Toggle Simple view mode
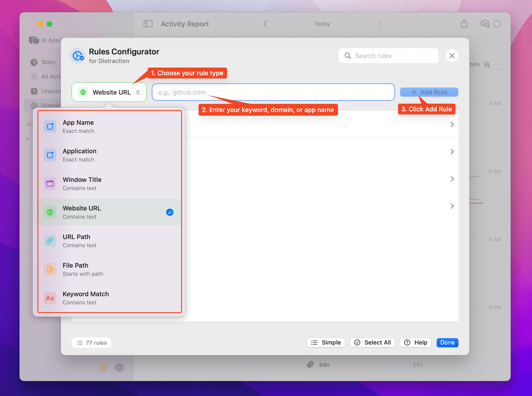 pyautogui.click(x=326, y=342)
